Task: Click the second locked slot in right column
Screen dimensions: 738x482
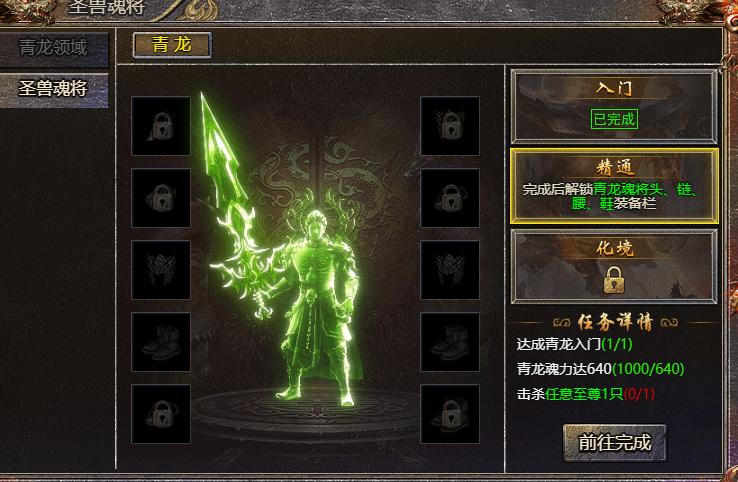Action: click(450, 198)
